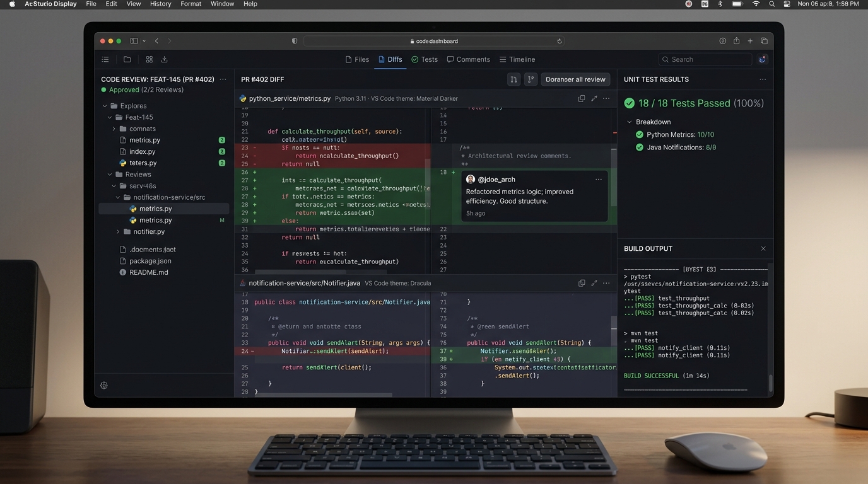Click the code.dashboard address bar
Screen dimensions: 868x484
click(x=434, y=41)
